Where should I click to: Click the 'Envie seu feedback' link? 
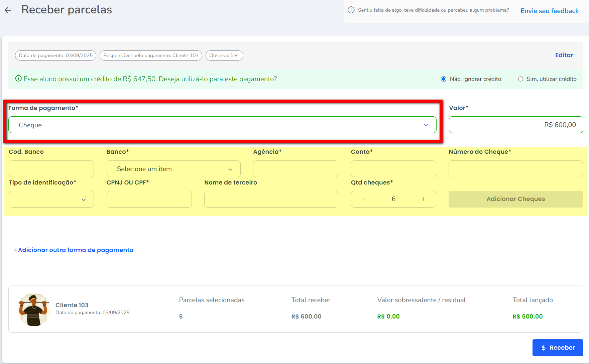549,11
